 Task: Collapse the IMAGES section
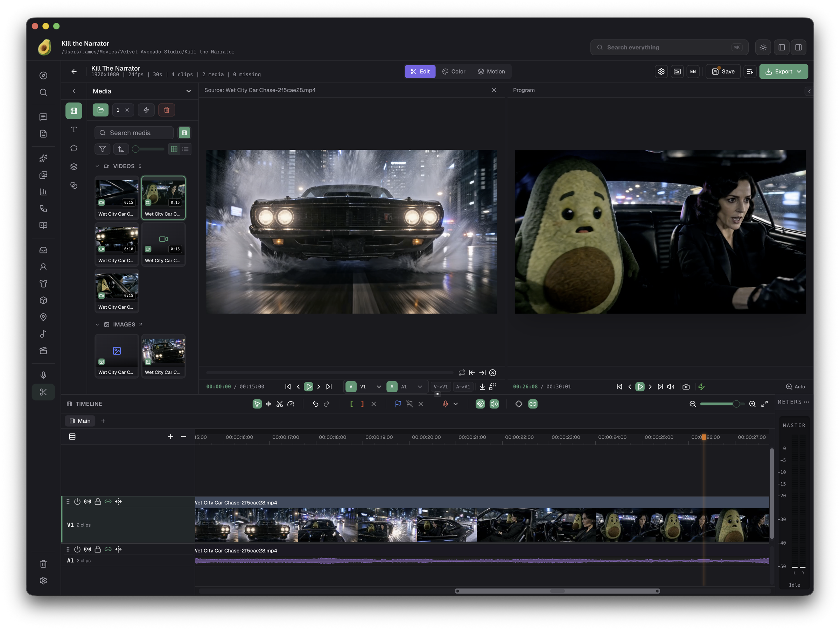97,325
